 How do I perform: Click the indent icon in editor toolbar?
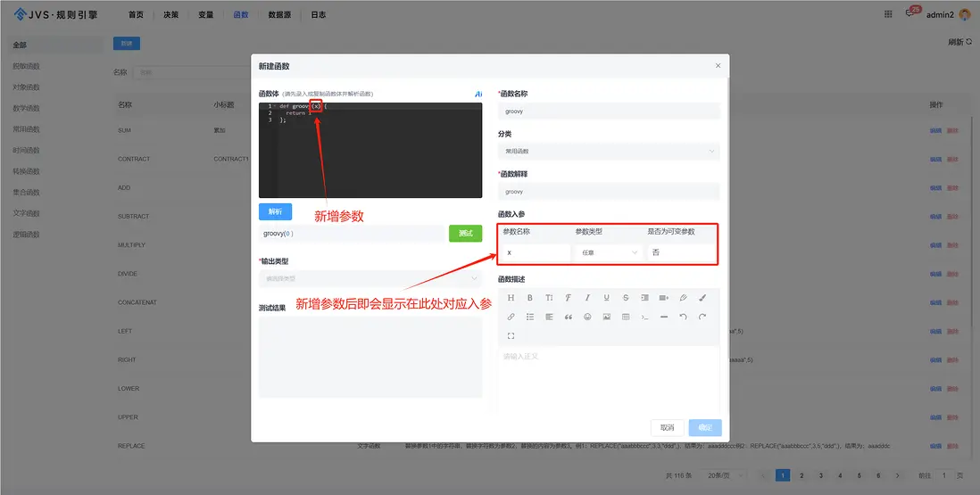coord(645,298)
